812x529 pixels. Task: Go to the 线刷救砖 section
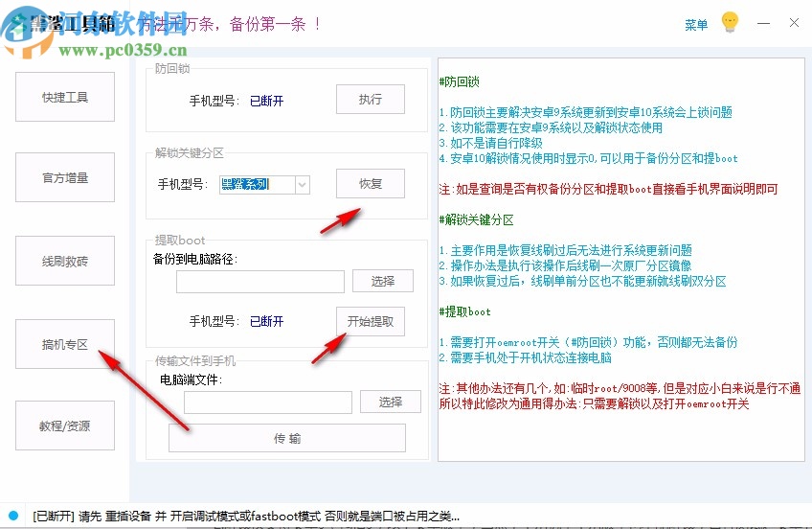pyautogui.click(x=65, y=261)
